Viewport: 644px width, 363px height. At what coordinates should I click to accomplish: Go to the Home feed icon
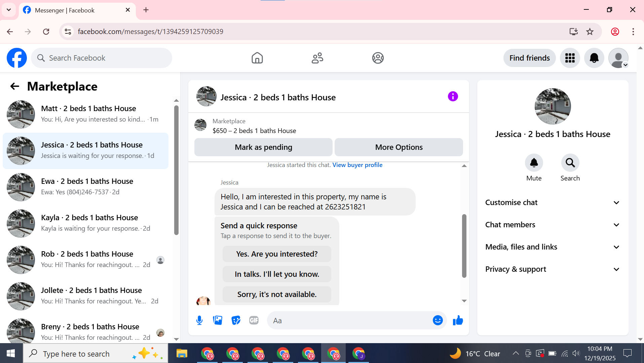pyautogui.click(x=257, y=58)
